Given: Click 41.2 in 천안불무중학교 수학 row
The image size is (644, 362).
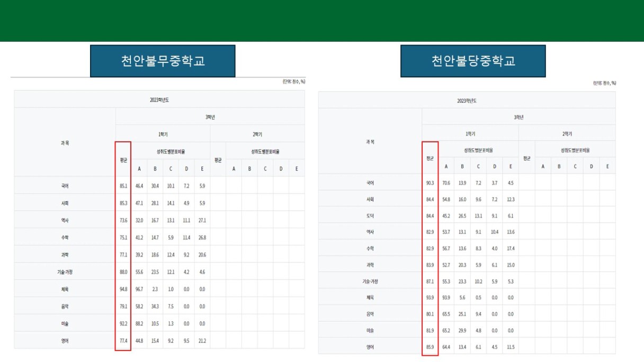Looking at the screenshot, I should tap(139, 238).
